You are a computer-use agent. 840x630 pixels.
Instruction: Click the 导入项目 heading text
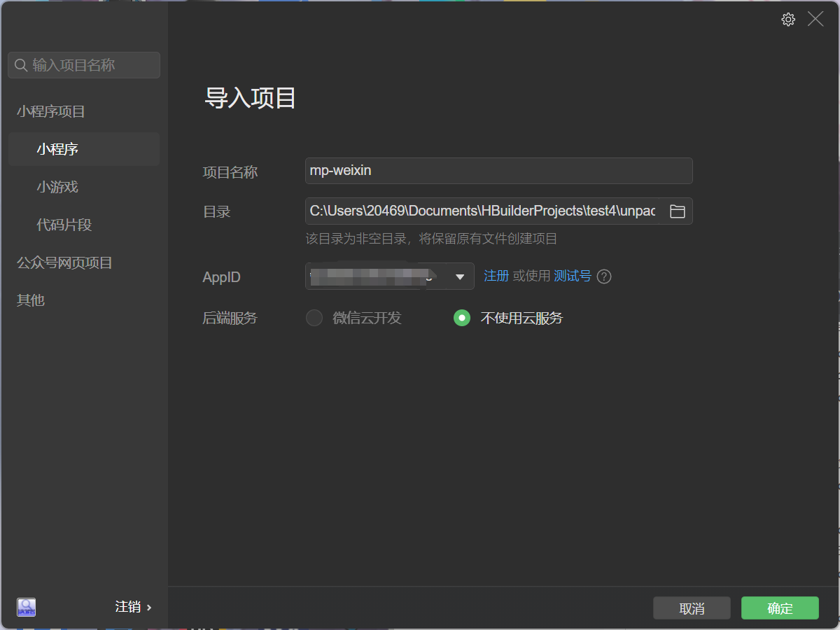250,98
